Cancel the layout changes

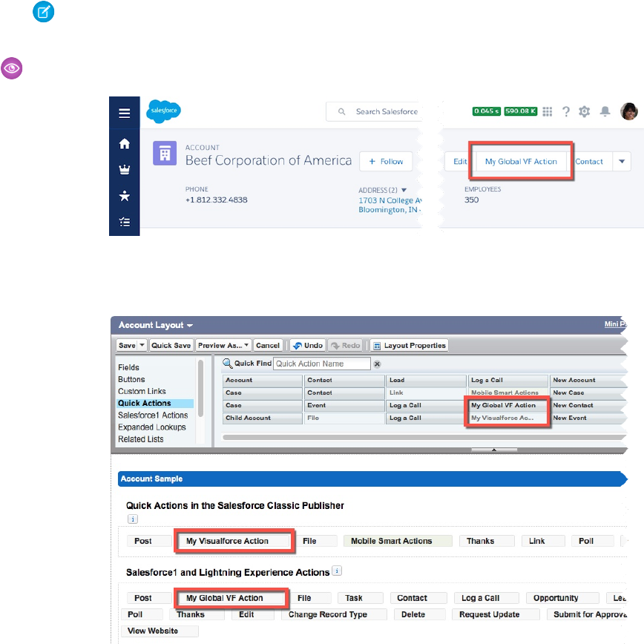coord(267,346)
